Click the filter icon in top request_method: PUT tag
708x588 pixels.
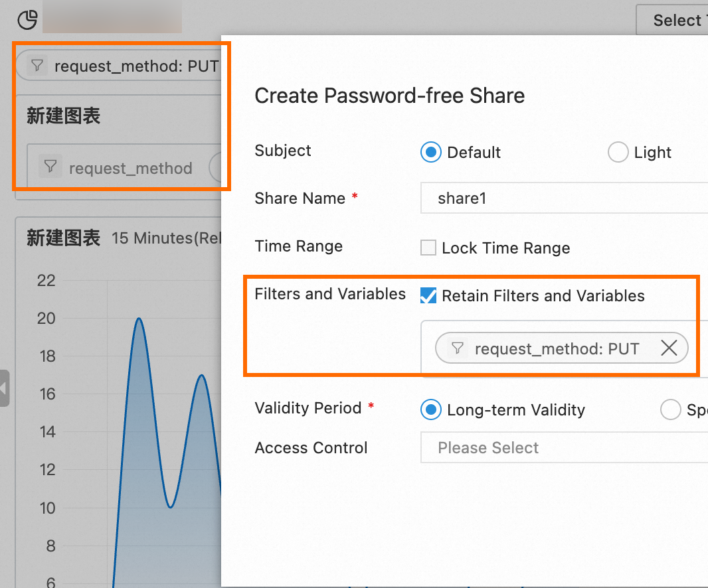point(37,66)
